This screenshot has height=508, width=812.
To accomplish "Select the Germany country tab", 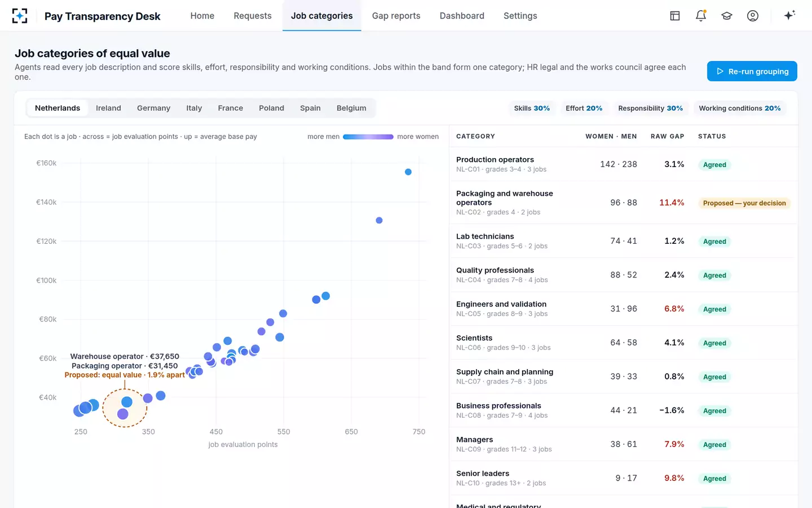I will [153, 108].
